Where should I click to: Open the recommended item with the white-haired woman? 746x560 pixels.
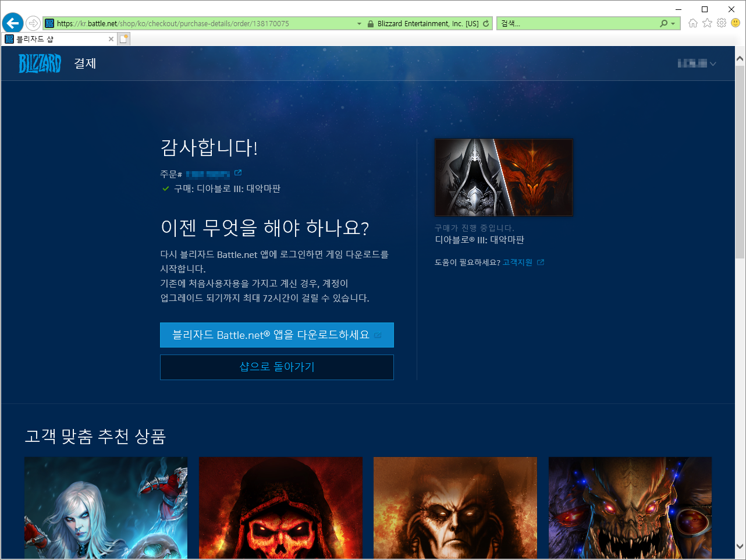click(x=106, y=508)
